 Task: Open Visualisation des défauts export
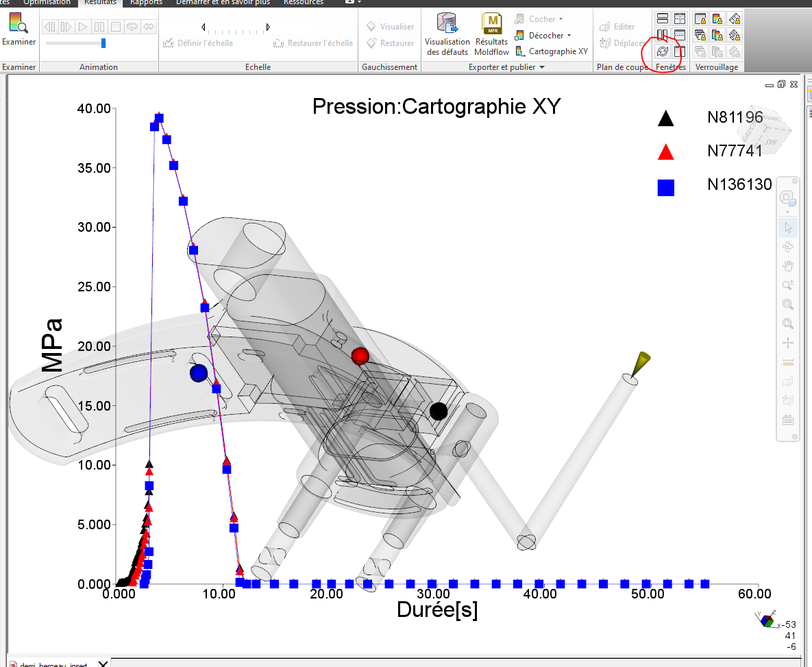coord(447,34)
